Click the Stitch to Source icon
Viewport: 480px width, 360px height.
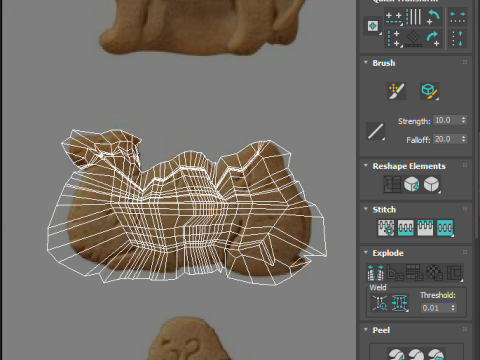425,228
